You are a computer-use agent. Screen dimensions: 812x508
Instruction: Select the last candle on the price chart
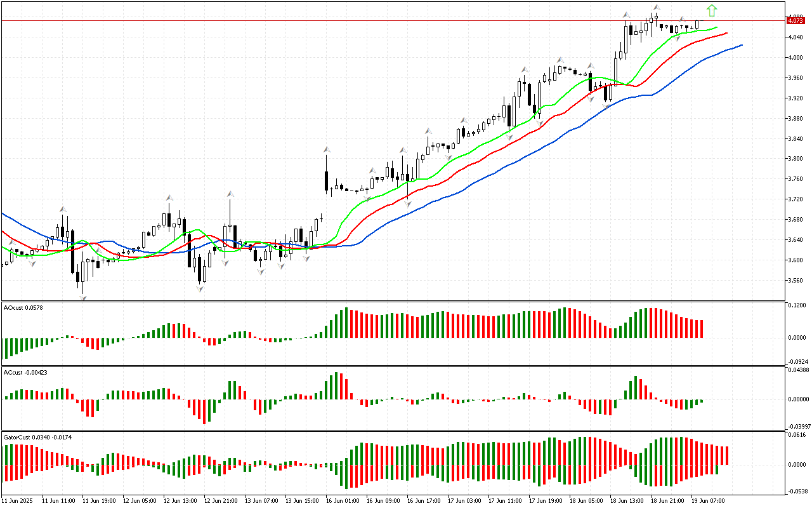697,24
